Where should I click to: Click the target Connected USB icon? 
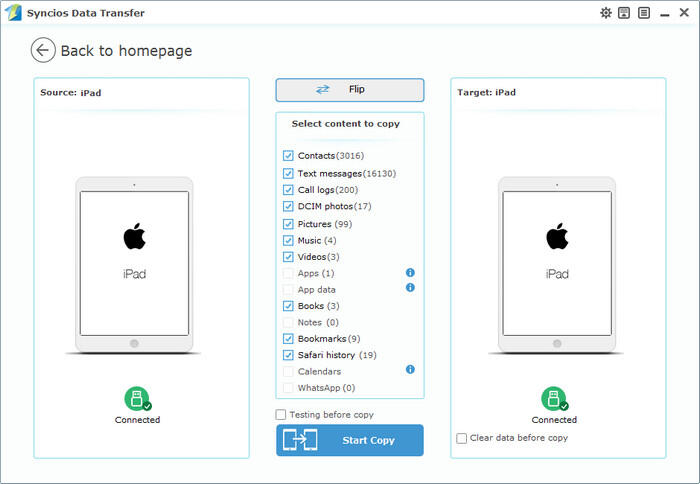(554, 398)
